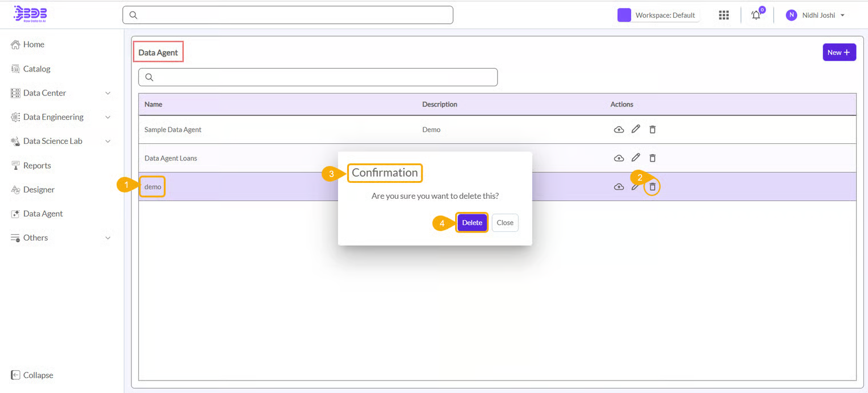Click the cloud upload icon for Sample Data Agent

pos(618,130)
